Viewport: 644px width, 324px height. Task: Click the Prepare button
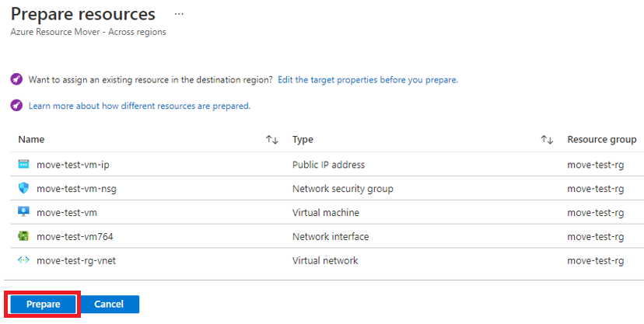pos(43,304)
